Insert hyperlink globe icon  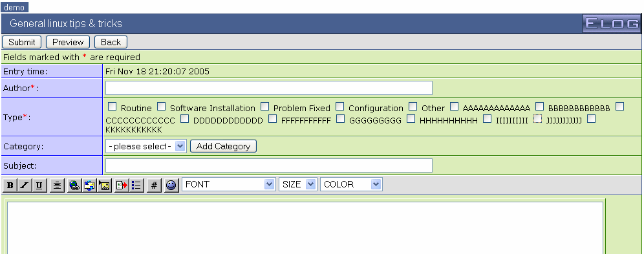75,185
